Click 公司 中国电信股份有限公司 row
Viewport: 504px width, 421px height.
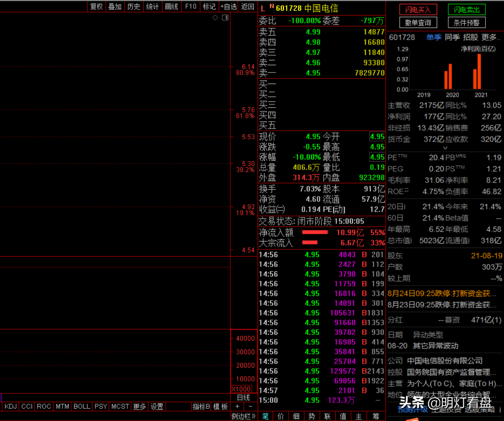(435, 361)
